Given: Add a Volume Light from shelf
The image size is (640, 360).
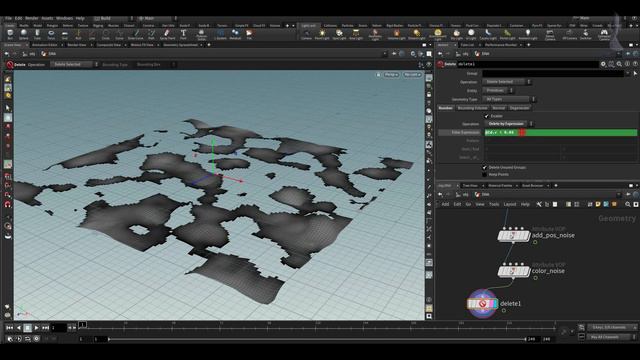Looking at the screenshot, I should 396,34.
